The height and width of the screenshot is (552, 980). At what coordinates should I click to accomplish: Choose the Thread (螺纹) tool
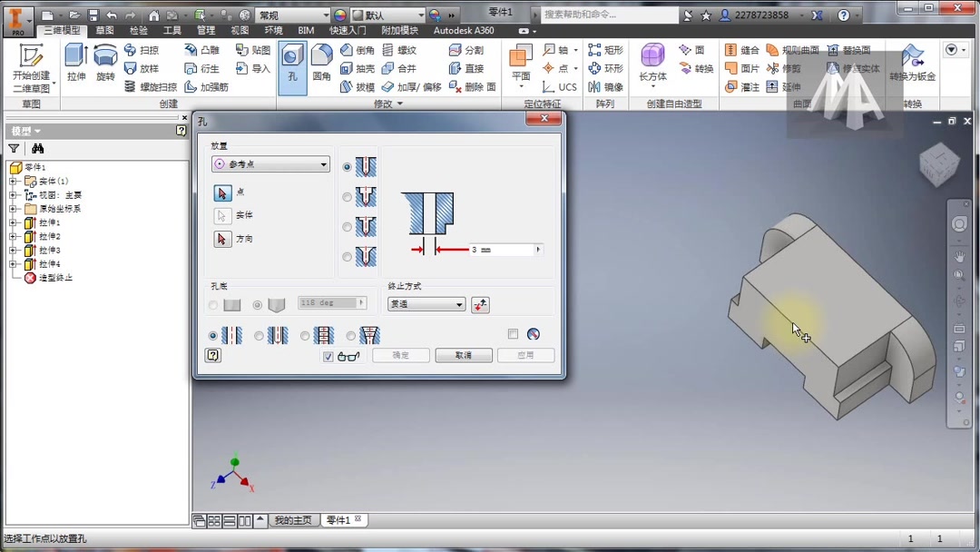(x=404, y=51)
